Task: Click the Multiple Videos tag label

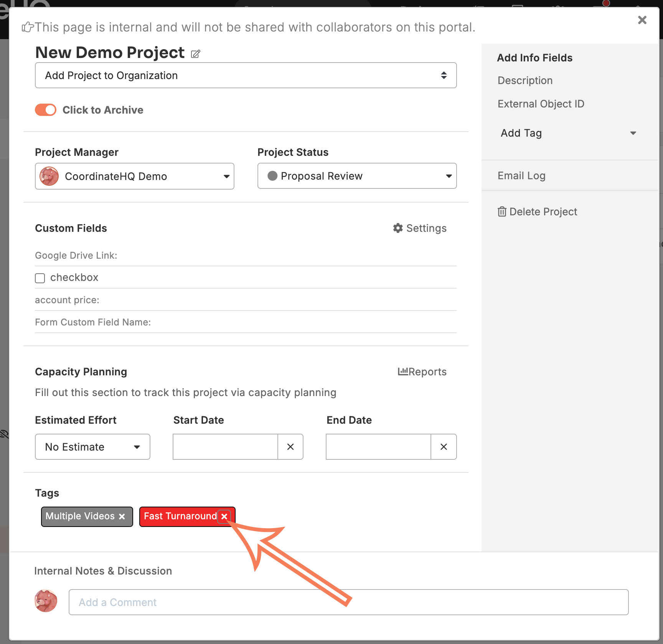Action: [80, 516]
